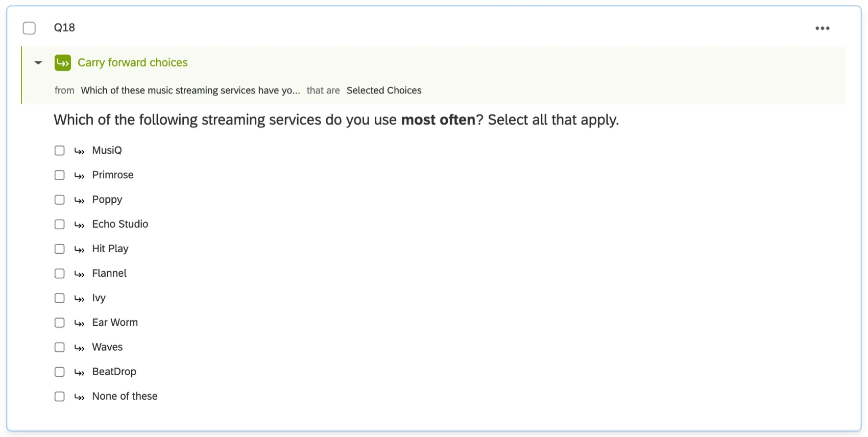Collapse the Carry forward choices section
868x437 pixels.
pos(38,62)
